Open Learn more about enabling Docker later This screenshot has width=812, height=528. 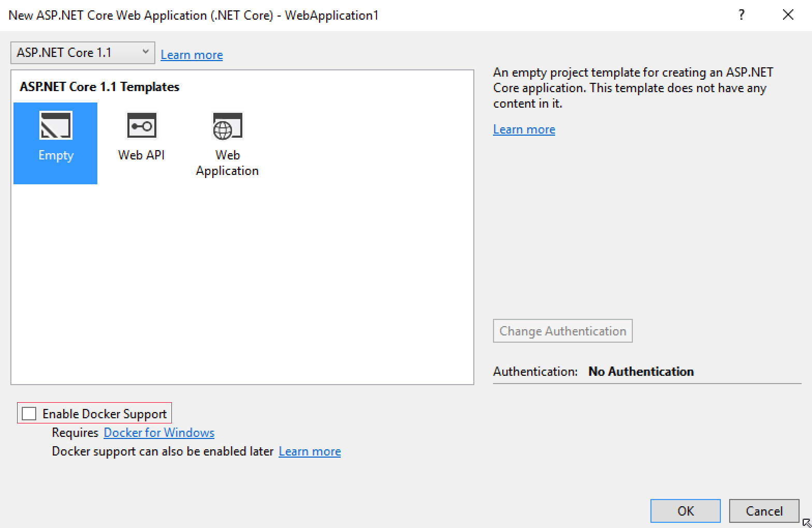coord(310,451)
